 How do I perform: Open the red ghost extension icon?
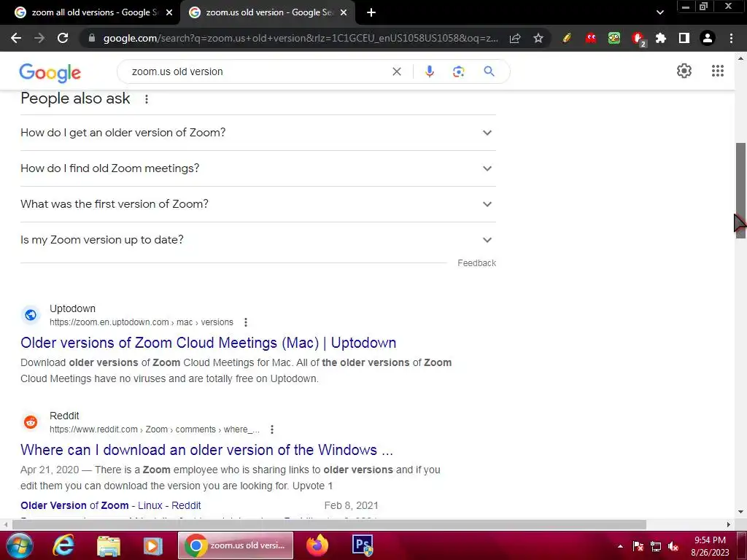(x=591, y=38)
